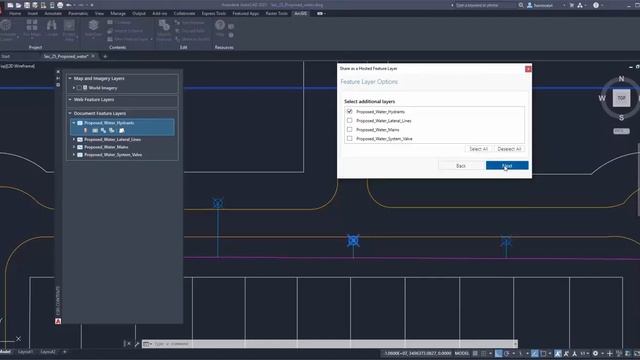Toggle the World Imagery layer checkbox
This screenshot has width=640, height=360.
point(79,88)
